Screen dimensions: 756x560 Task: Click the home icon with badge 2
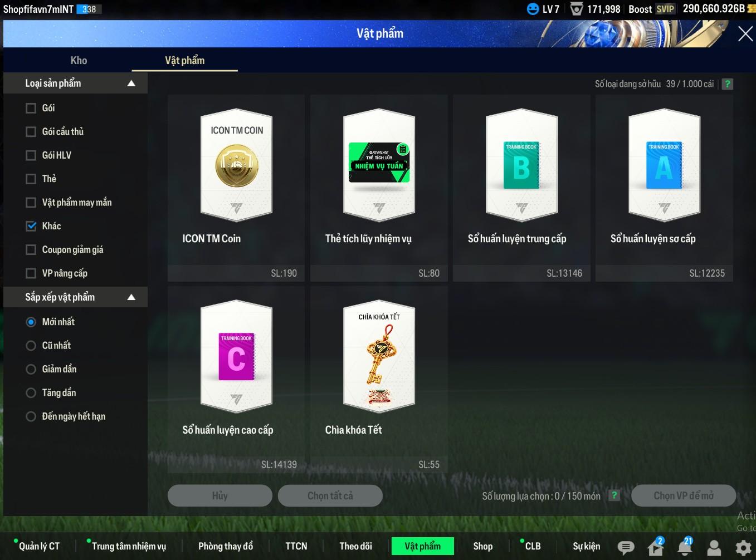[x=656, y=548]
